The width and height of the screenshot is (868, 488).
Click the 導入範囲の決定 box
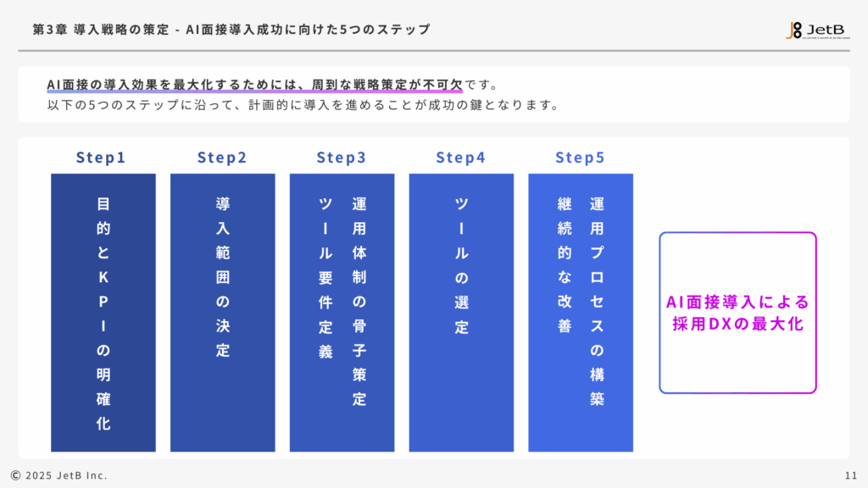pos(223,313)
